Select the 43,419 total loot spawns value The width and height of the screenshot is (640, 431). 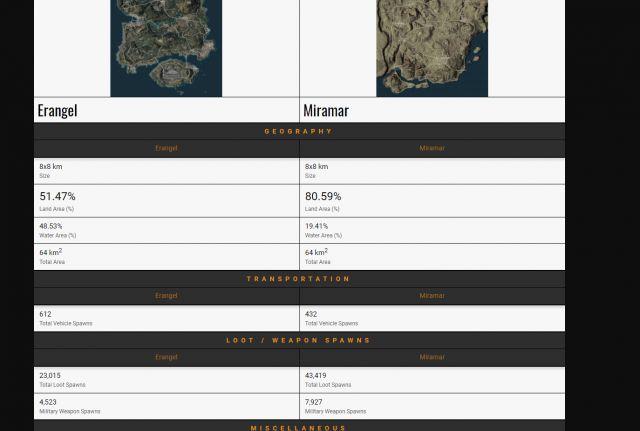coord(316,375)
